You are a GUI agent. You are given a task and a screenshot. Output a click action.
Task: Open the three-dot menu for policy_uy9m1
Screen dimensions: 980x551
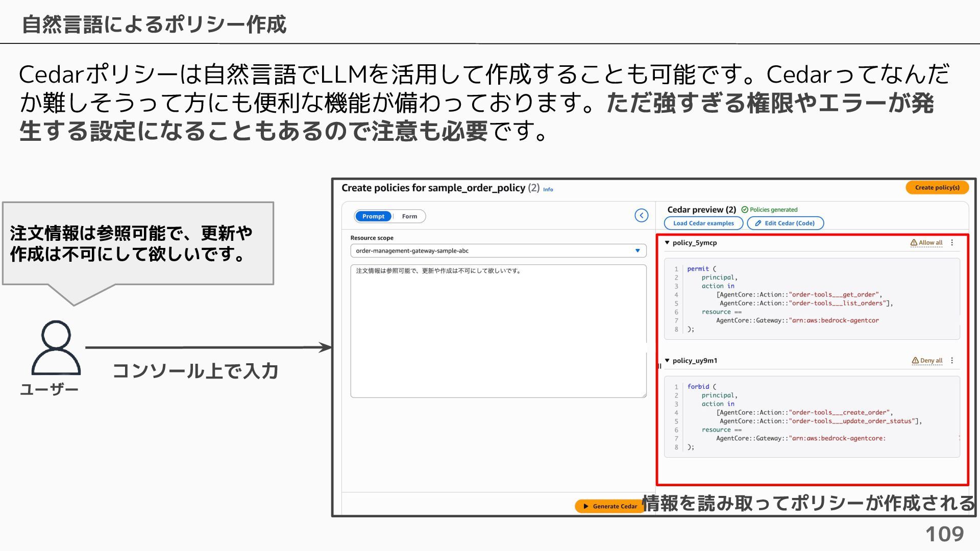(x=952, y=361)
